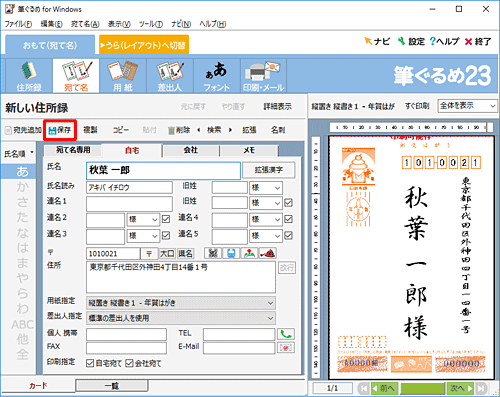The width and height of the screenshot is (500, 397).
Task: Open the フォント font icon
Action: [217, 76]
